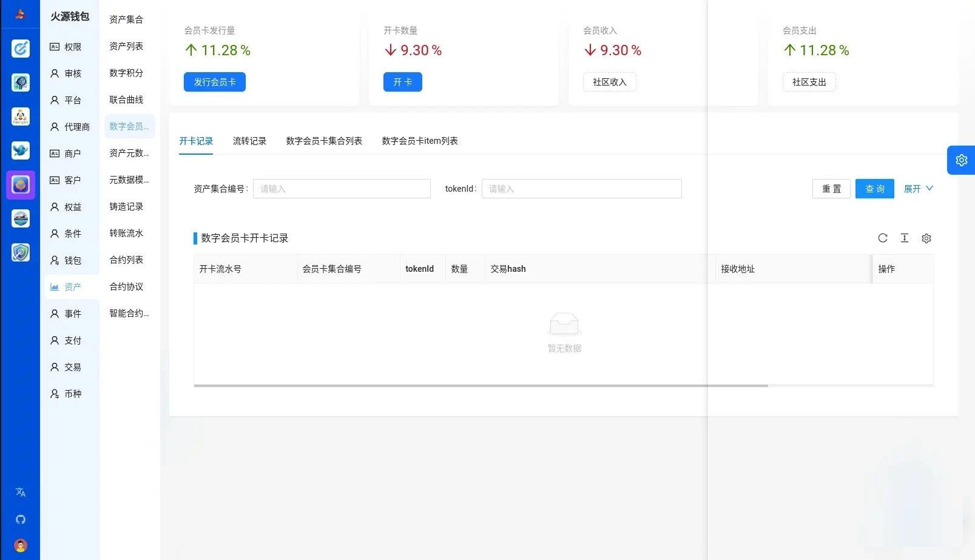Click the 重置 reset button
The image size is (975, 560).
[x=831, y=189]
